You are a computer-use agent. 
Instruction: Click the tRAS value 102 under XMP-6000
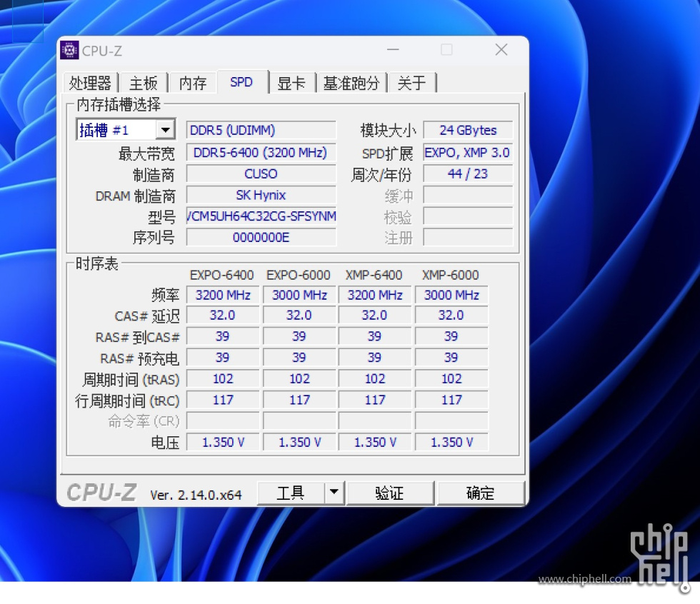click(x=451, y=378)
